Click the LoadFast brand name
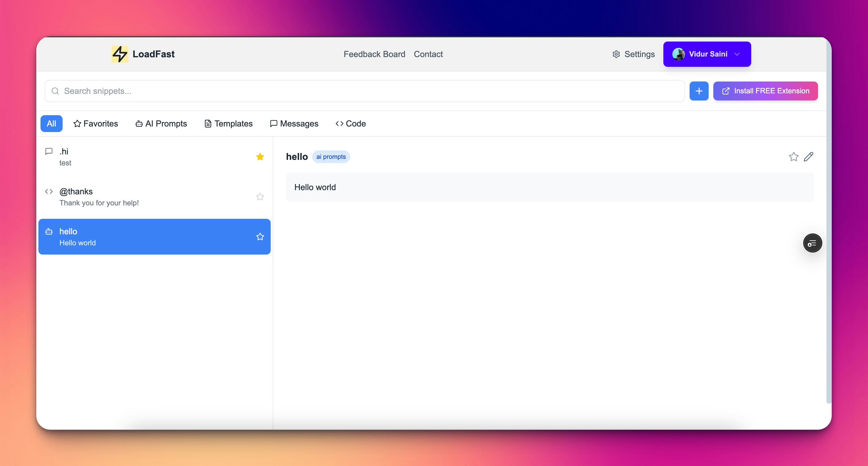The image size is (868, 466). [x=154, y=54]
